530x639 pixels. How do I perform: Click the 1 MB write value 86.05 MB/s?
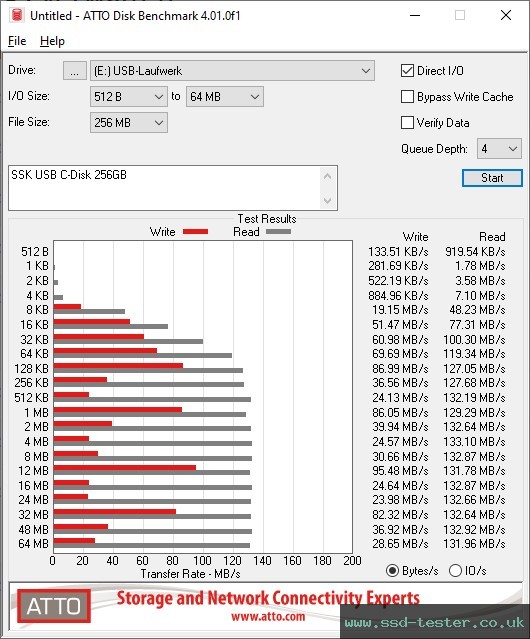pos(400,412)
